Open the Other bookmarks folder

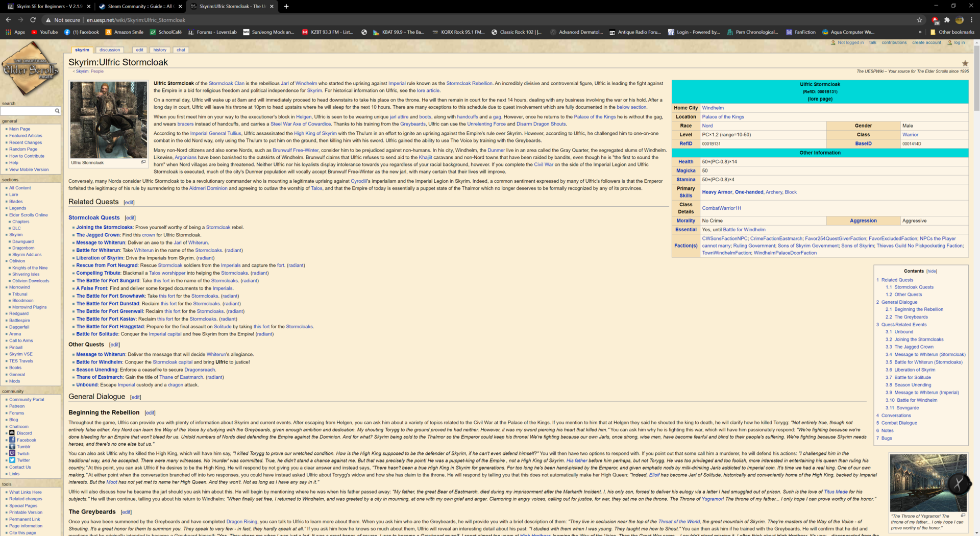(952, 32)
